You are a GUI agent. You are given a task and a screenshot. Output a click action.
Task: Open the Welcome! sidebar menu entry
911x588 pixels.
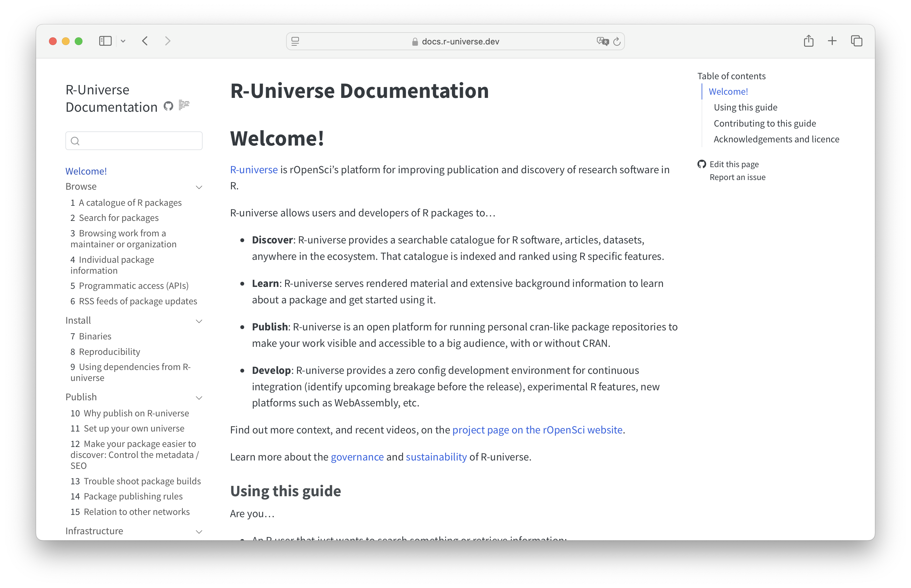click(x=86, y=171)
